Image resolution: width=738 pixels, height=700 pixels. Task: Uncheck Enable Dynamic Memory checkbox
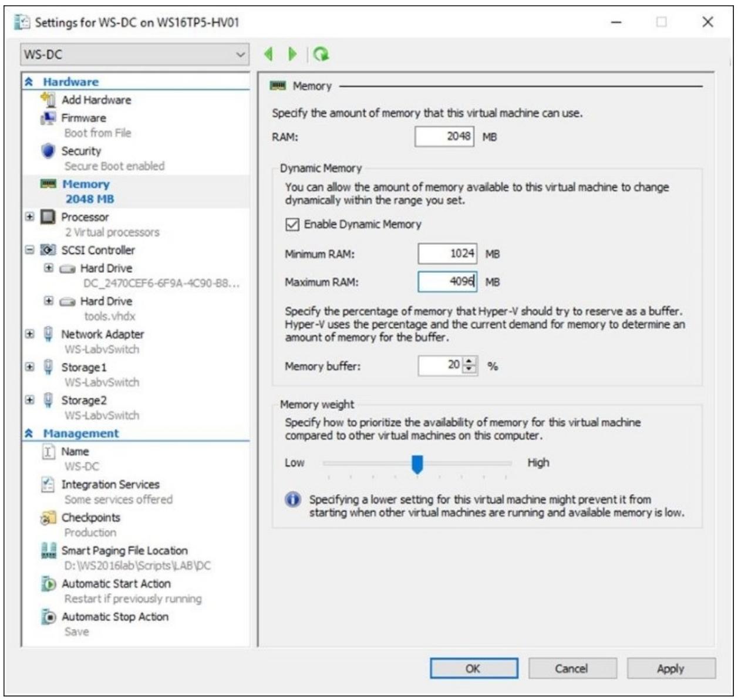coord(292,224)
